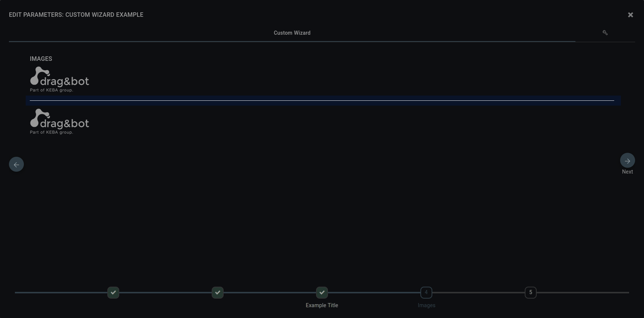Advance with the Next arrow button
Viewport: 644px width, 318px height.
tap(627, 160)
